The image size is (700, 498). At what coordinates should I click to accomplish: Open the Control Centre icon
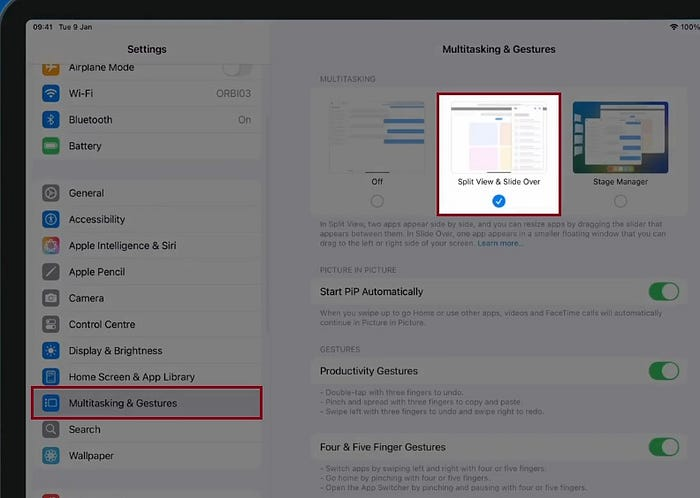[51, 324]
